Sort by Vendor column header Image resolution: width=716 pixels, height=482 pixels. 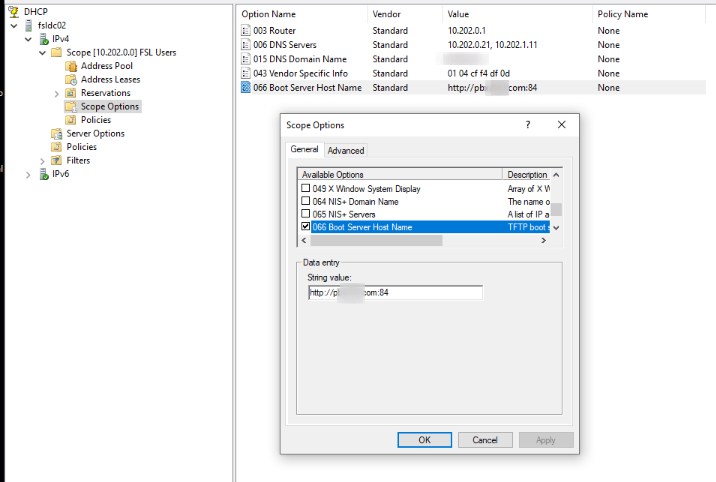click(405, 14)
